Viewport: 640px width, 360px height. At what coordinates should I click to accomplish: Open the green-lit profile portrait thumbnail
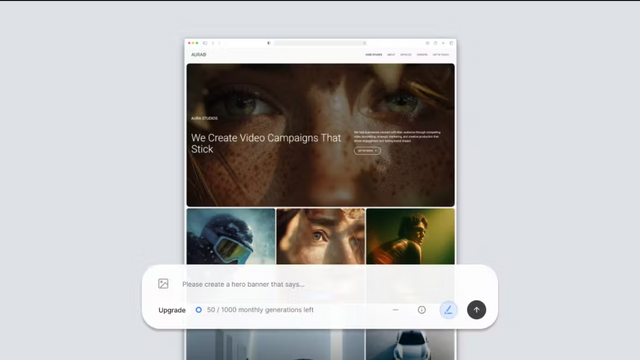click(x=410, y=236)
